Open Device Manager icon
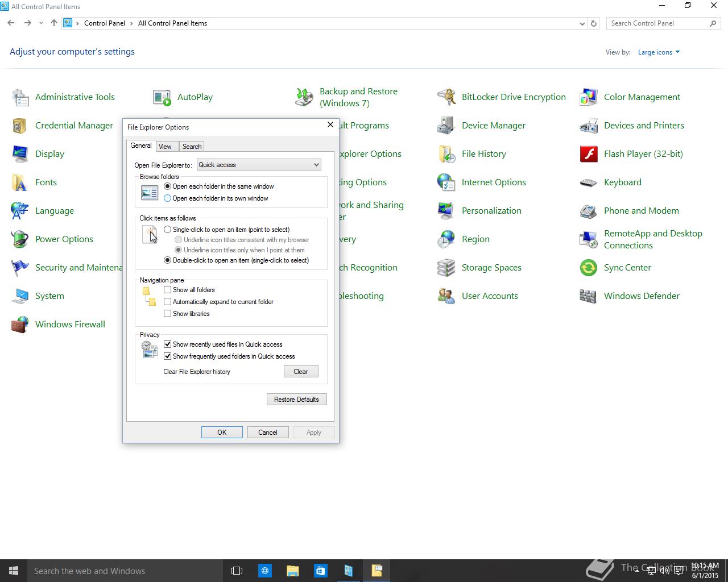 coord(446,126)
